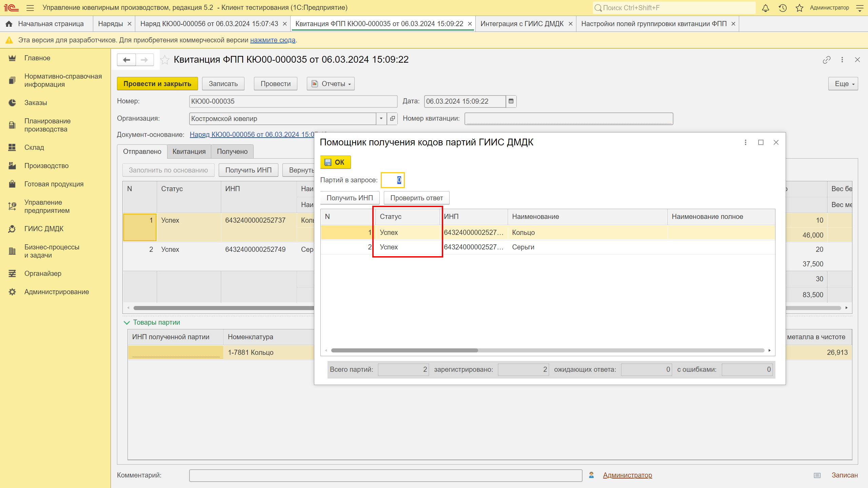
Task: Click Провести и закрыть button
Action: tap(157, 84)
